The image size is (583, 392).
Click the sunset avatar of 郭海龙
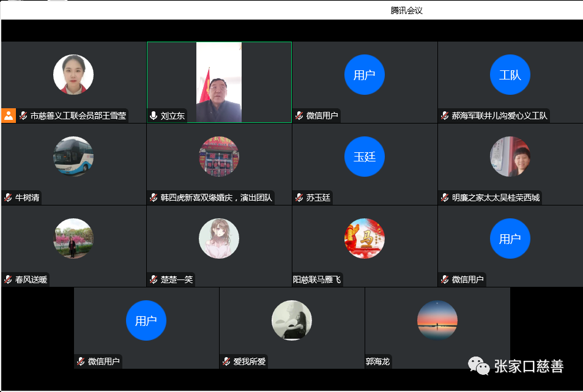click(x=437, y=320)
